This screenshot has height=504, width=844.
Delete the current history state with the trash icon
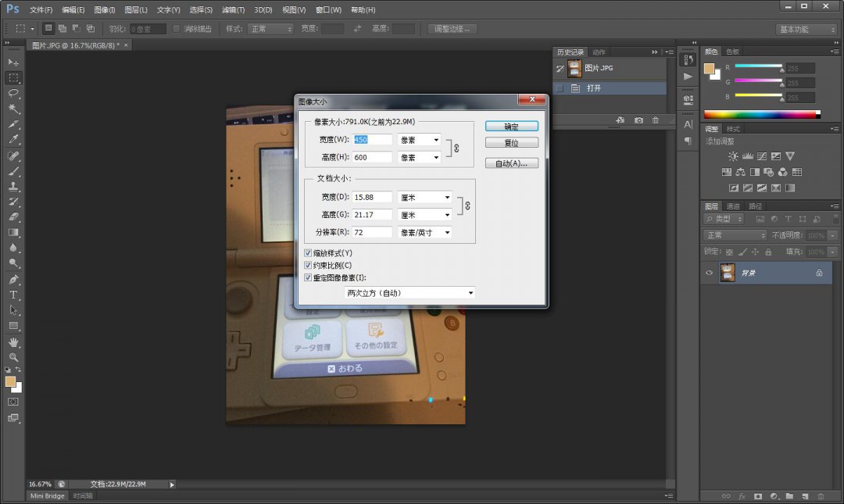(x=655, y=120)
